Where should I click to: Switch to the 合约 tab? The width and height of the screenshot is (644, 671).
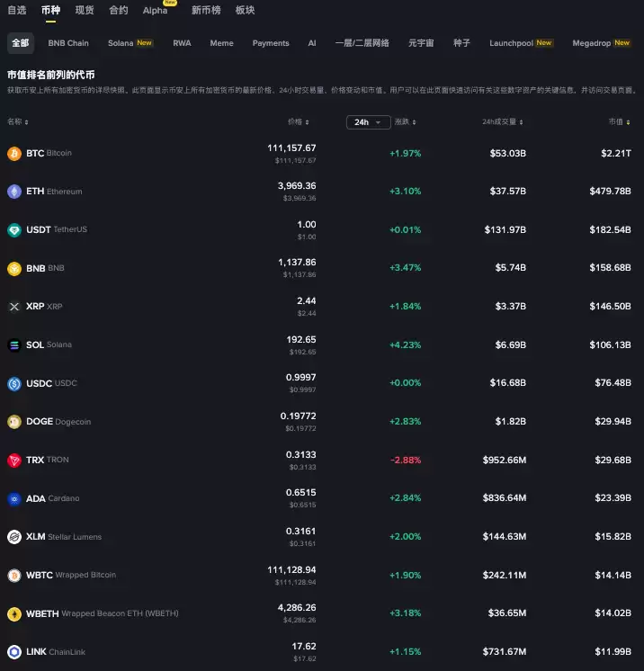tap(119, 11)
